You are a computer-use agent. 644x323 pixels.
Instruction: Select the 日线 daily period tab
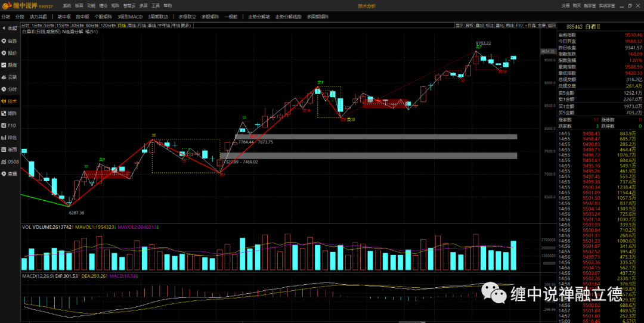tap(122, 26)
